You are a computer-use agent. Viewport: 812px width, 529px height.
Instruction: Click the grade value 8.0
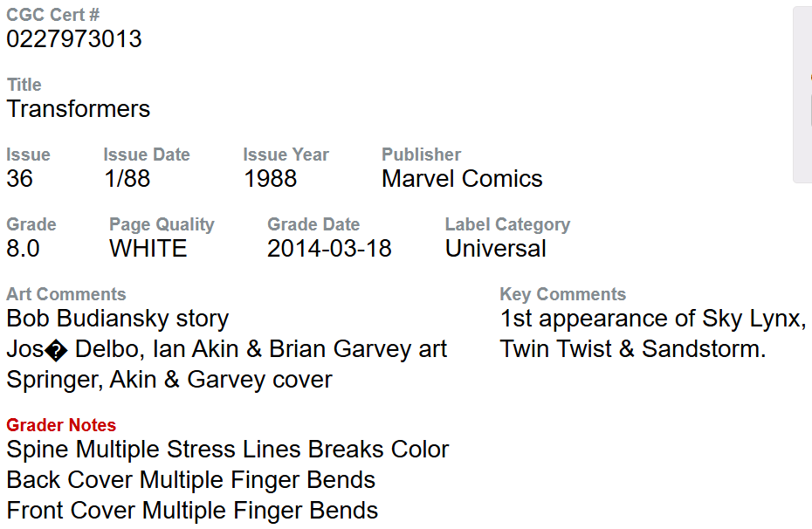click(x=23, y=249)
